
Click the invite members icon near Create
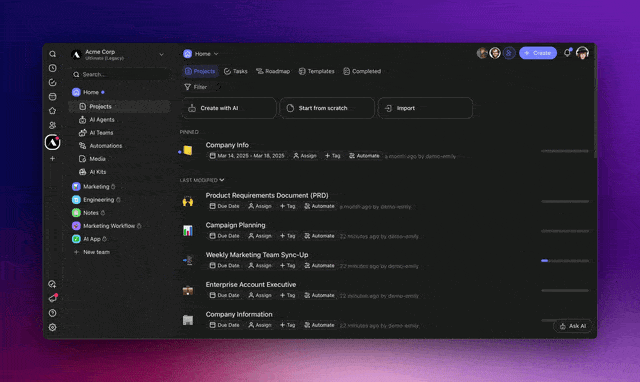click(509, 53)
